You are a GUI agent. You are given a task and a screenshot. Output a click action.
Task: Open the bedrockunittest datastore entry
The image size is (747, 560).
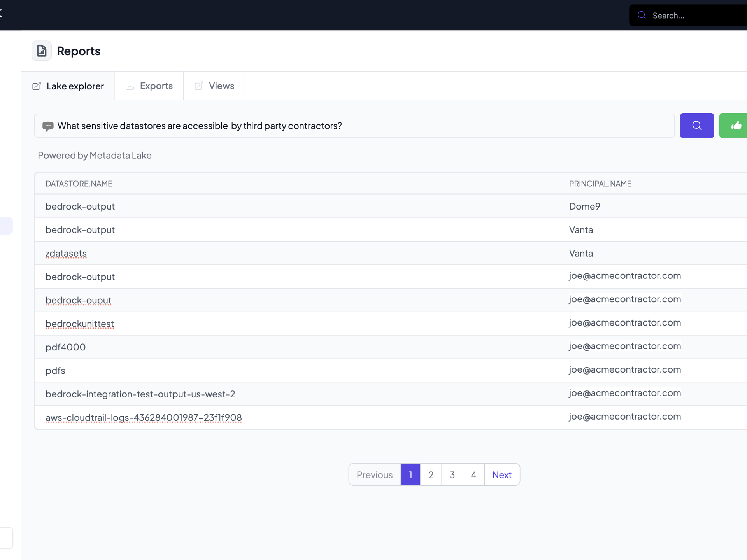80,324
